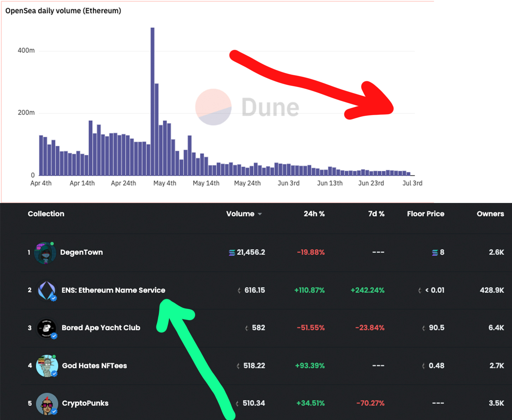Click the 200m y-axis label
This screenshot has height=420, width=512.
26,113
